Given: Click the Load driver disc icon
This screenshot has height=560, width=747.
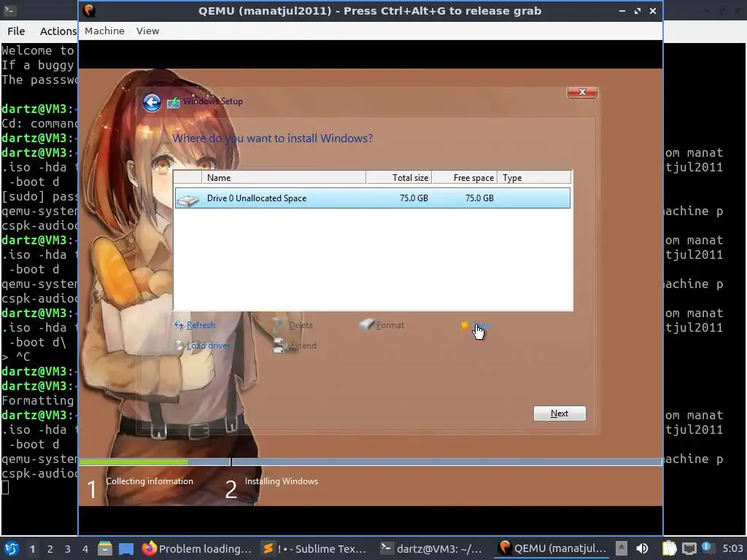Looking at the screenshot, I should pos(179,345).
